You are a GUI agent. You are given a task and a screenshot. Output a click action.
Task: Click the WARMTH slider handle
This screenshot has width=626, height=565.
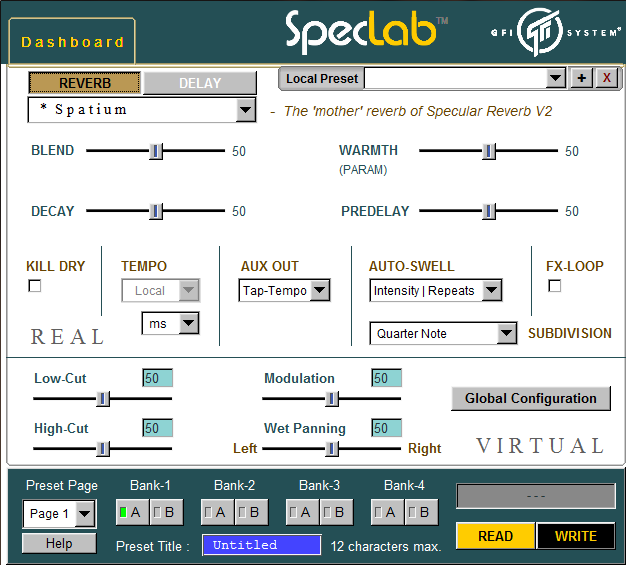click(489, 151)
